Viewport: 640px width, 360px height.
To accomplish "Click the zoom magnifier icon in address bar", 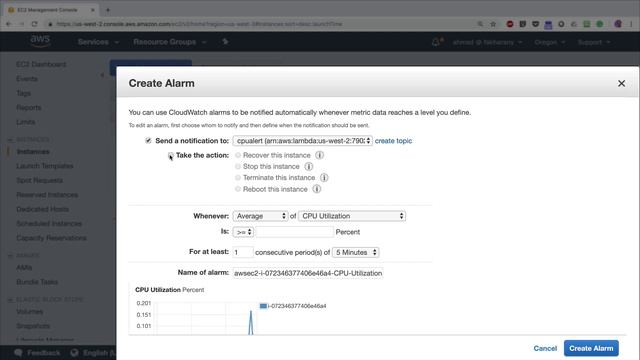I will [480, 24].
